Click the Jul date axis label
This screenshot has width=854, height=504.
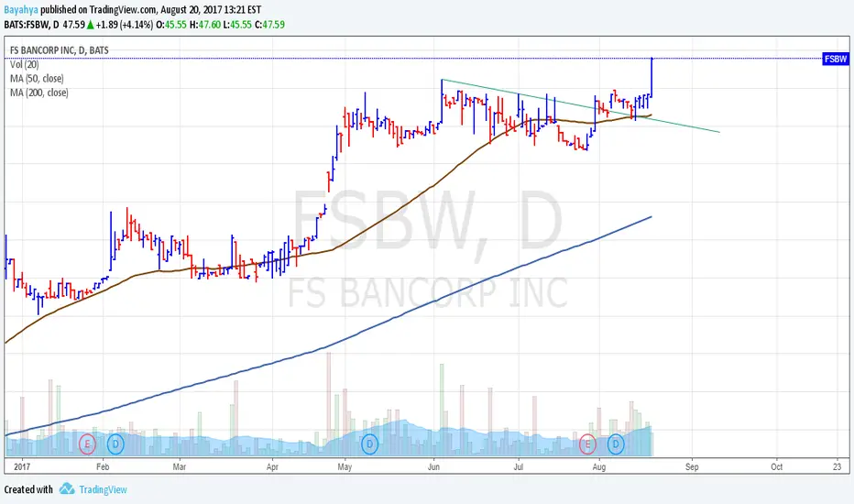[519, 467]
